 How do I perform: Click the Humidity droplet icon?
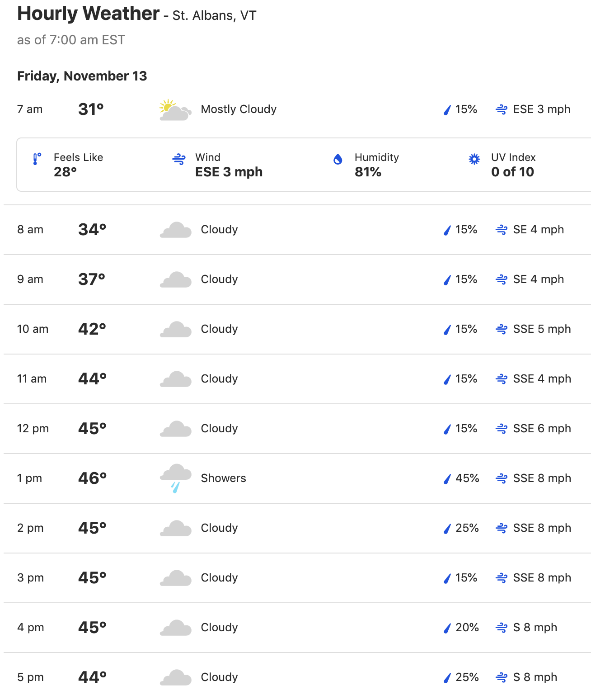338,159
